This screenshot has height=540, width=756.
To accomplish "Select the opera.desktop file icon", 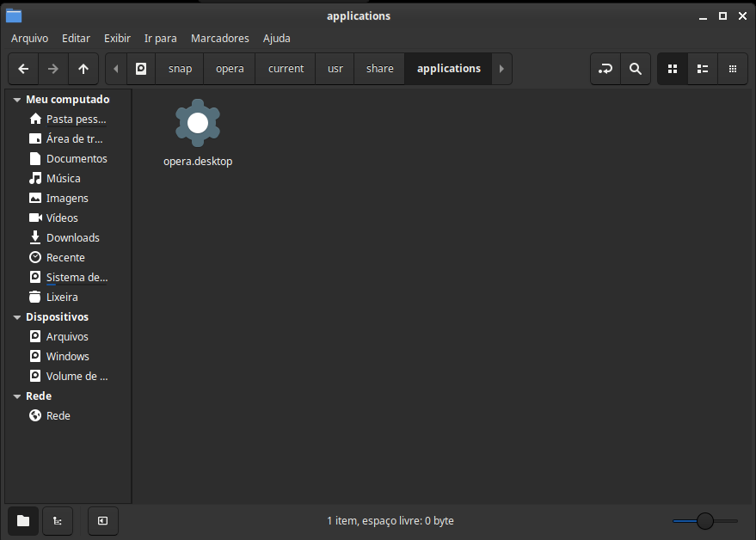I will tap(198, 123).
